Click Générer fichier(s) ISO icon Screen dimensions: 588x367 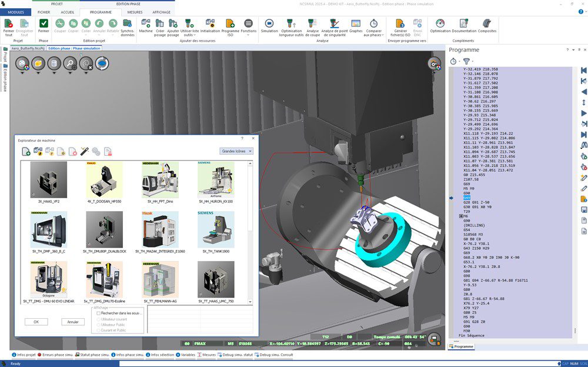point(400,24)
